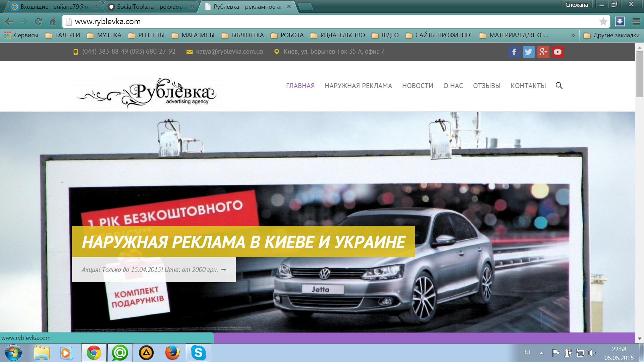
Task: Click the browser Back arrow
Action: point(9,22)
